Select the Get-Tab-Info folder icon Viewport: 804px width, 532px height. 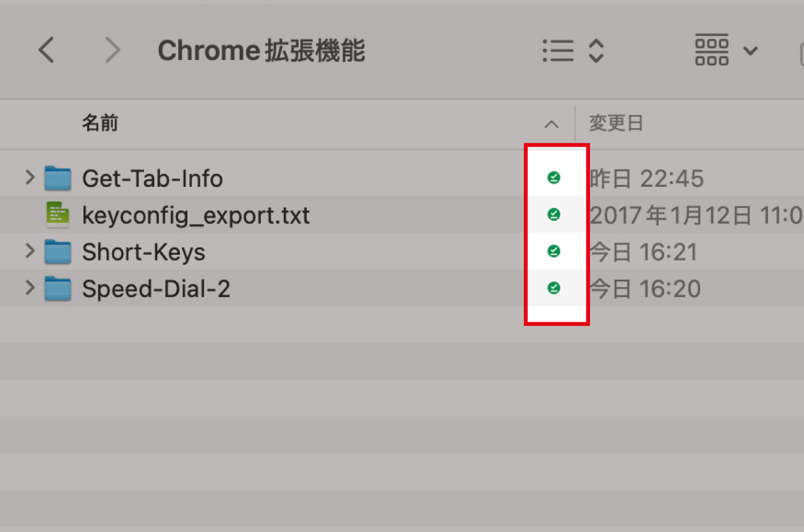tap(58, 178)
